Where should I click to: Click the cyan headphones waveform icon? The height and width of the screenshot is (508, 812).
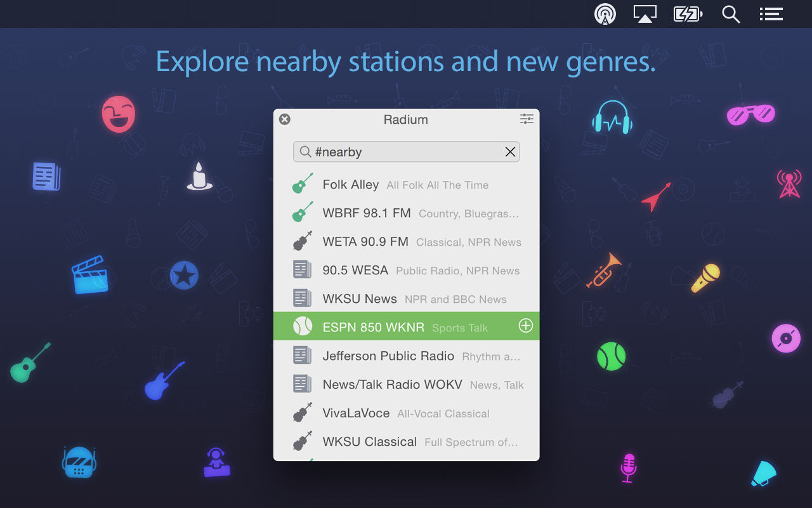click(612, 117)
